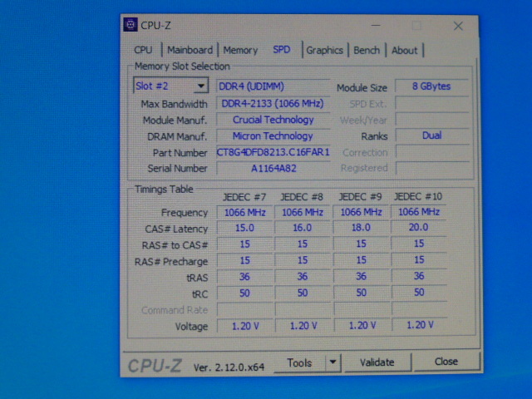Click JEDEC #9 RAS# Precharge value 15

pos(361,260)
